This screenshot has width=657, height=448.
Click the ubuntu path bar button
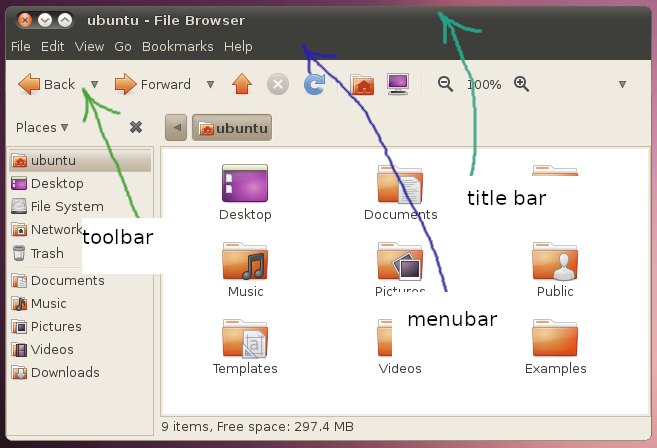click(x=232, y=127)
